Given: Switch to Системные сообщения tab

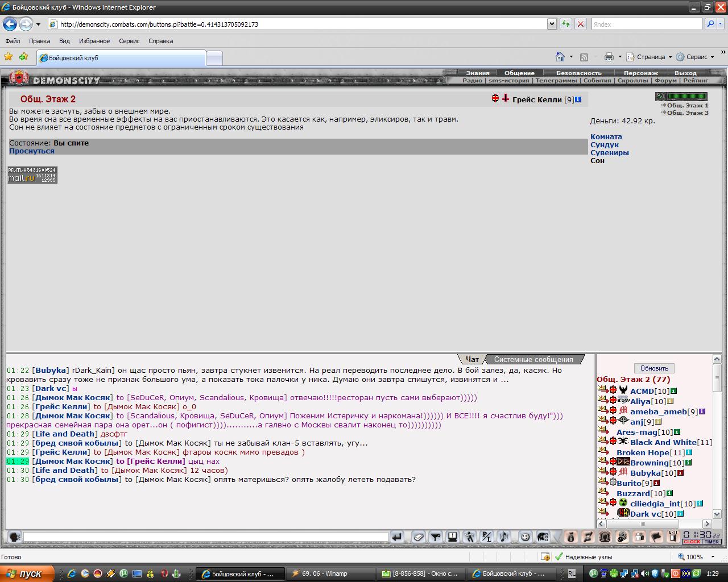Looking at the screenshot, I should (x=533, y=359).
